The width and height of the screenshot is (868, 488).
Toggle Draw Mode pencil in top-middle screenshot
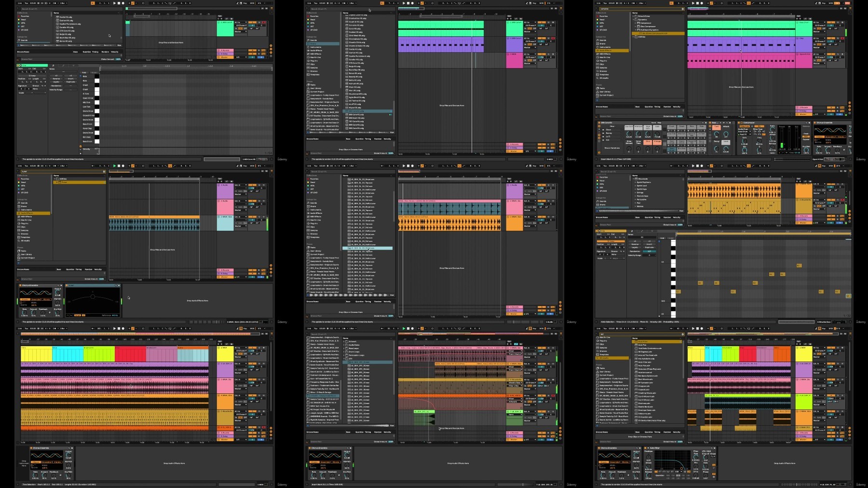[527, 3]
